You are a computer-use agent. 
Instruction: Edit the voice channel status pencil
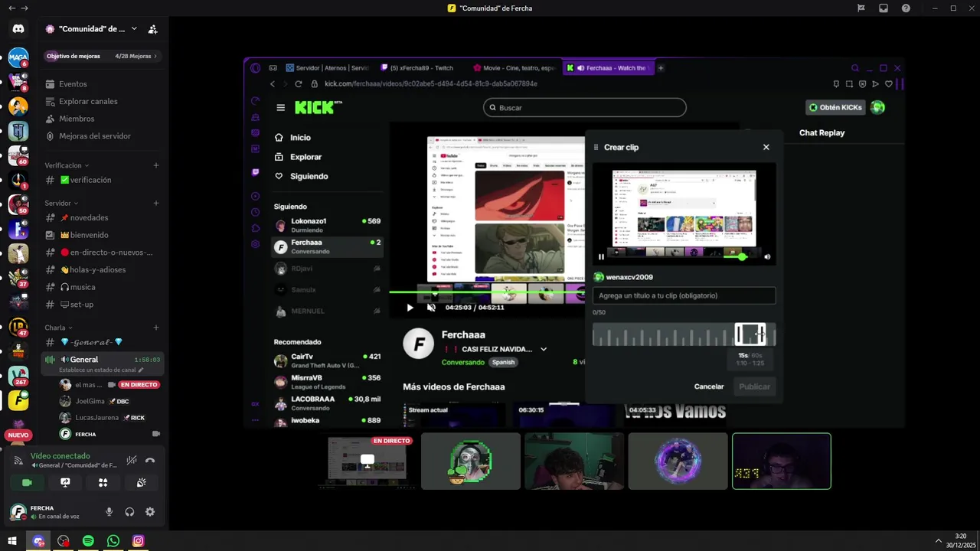[140, 370]
